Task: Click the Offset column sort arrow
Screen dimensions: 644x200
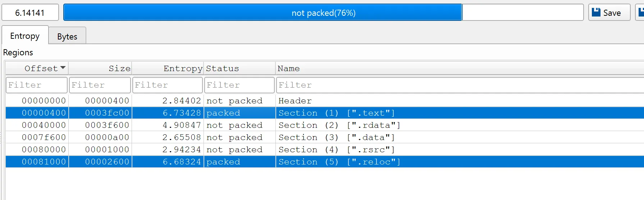Action: tap(63, 68)
